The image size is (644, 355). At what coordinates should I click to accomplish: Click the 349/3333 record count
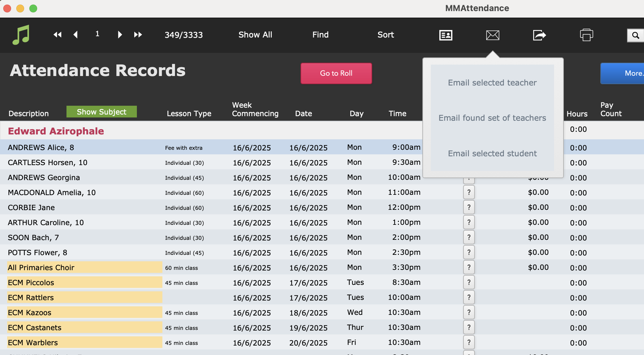click(x=183, y=35)
